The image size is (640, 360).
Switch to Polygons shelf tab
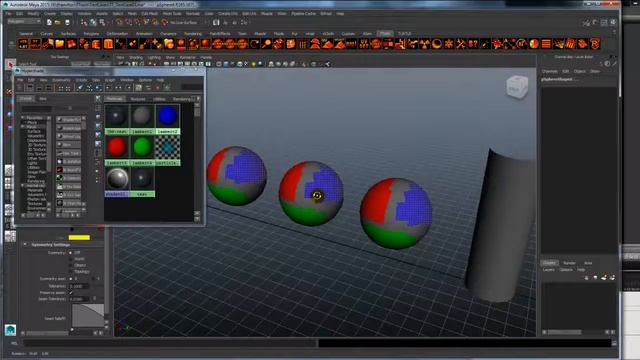[x=91, y=34]
